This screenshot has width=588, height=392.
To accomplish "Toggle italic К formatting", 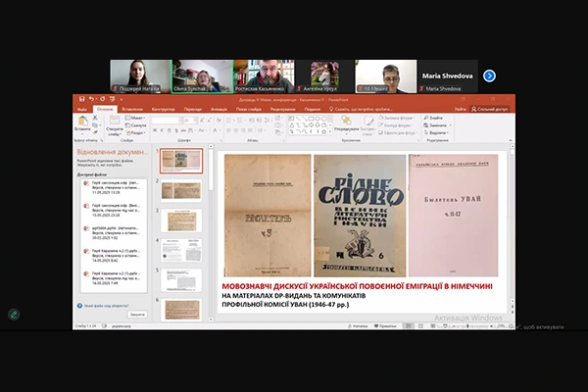I will 162,130.
